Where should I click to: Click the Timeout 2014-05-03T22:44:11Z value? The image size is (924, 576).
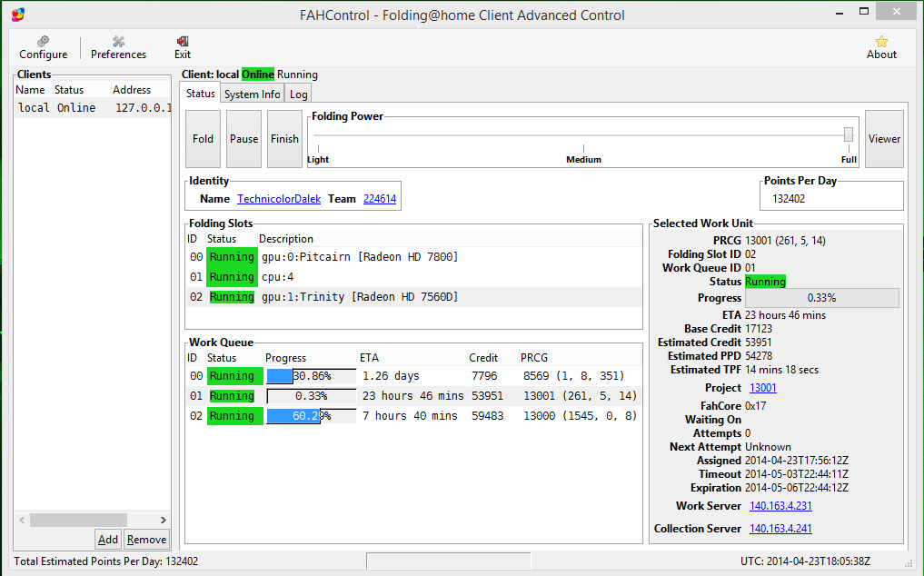797,474
